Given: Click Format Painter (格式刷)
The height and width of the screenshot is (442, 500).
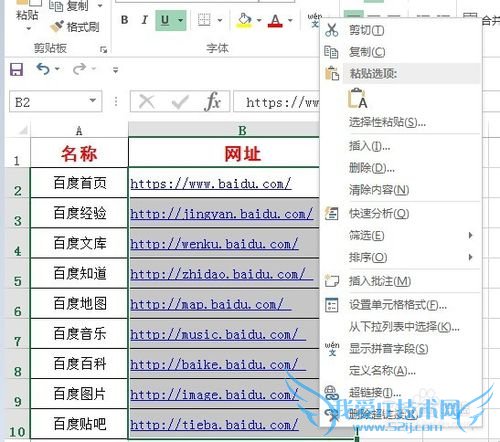Looking at the screenshot, I should click(75, 26).
